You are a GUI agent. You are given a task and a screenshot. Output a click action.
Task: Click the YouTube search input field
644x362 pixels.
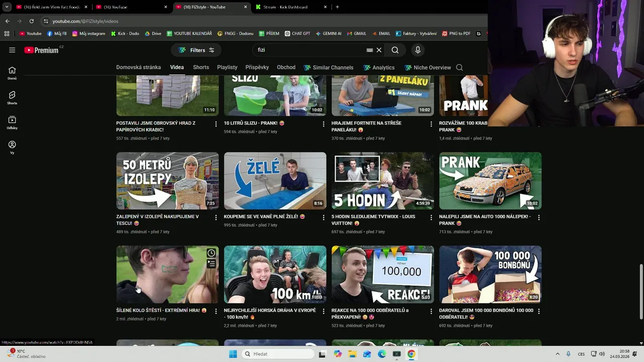[x=309, y=50]
